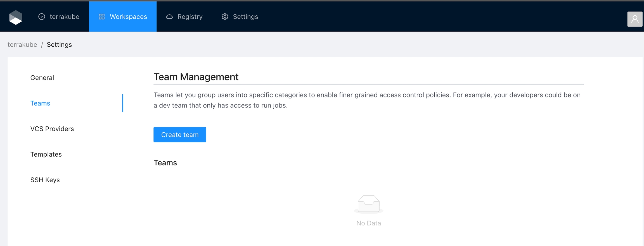Viewport: 644px width, 246px height.
Task: Select the Workspaces label in top navigation
Action: point(128,17)
